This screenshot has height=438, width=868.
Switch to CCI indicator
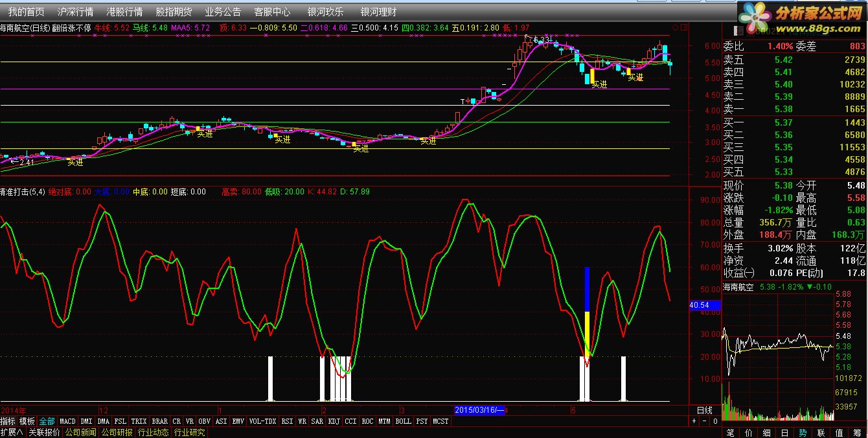point(350,421)
